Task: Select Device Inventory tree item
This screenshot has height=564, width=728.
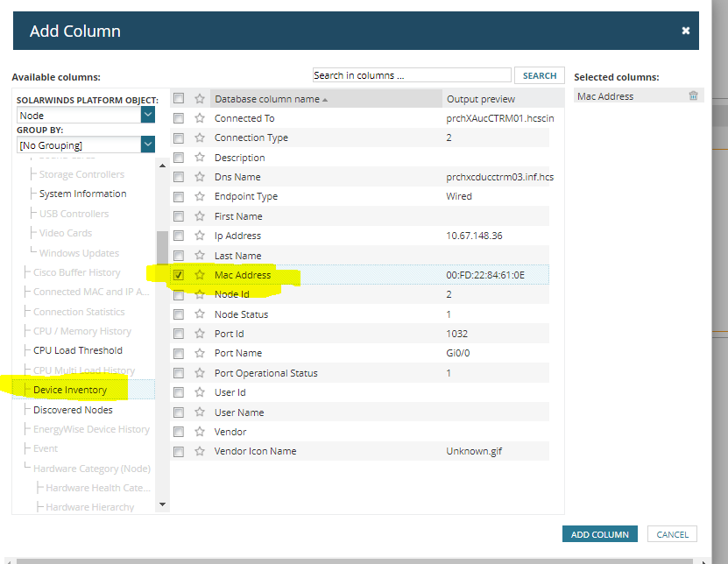Action: coord(70,390)
